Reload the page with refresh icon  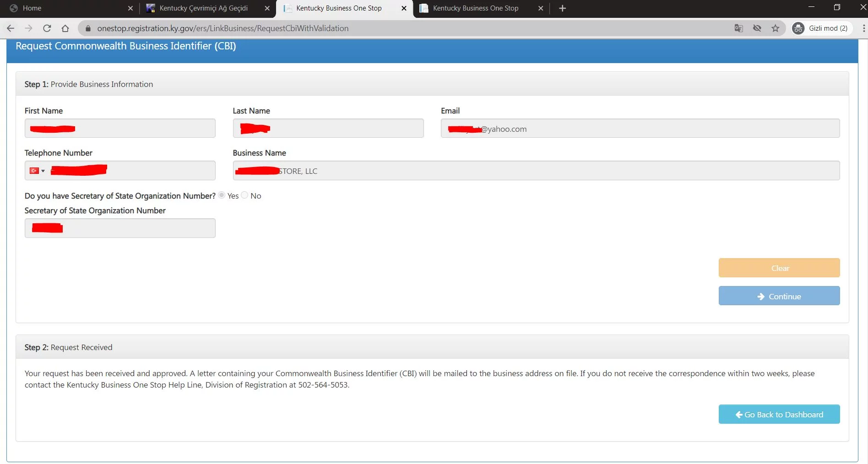pos(47,28)
